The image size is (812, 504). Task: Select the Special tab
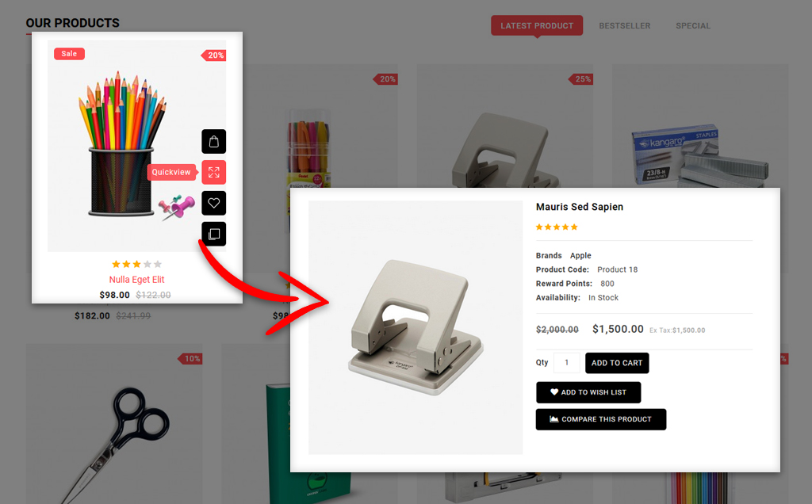point(693,26)
